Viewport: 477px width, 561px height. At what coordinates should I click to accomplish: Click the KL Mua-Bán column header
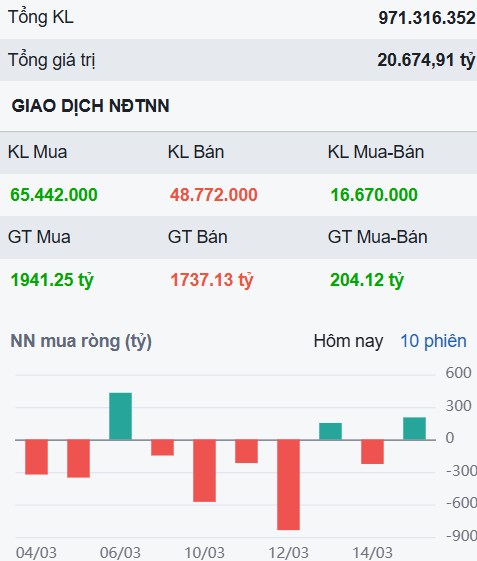376,152
